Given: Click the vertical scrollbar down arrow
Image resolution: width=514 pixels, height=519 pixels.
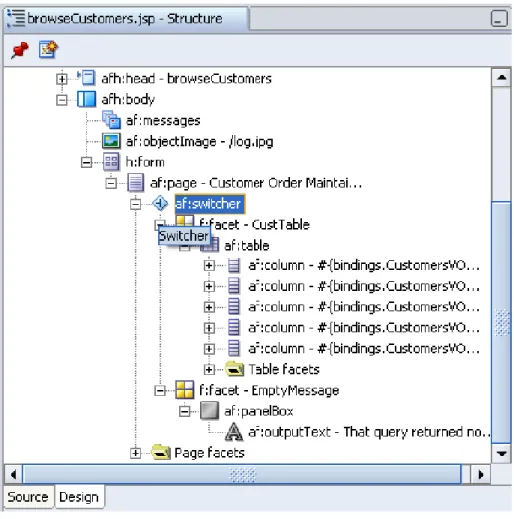Looking at the screenshot, I should coord(501,453).
